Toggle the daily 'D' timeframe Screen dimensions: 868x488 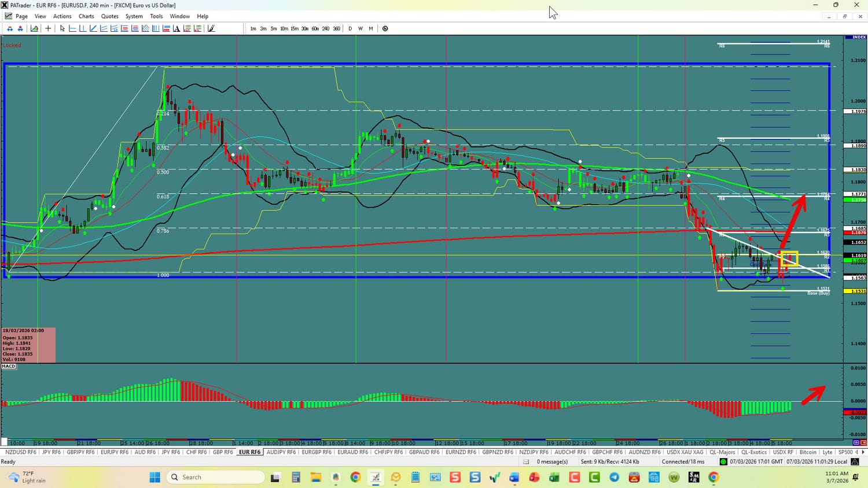pyautogui.click(x=350, y=28)
